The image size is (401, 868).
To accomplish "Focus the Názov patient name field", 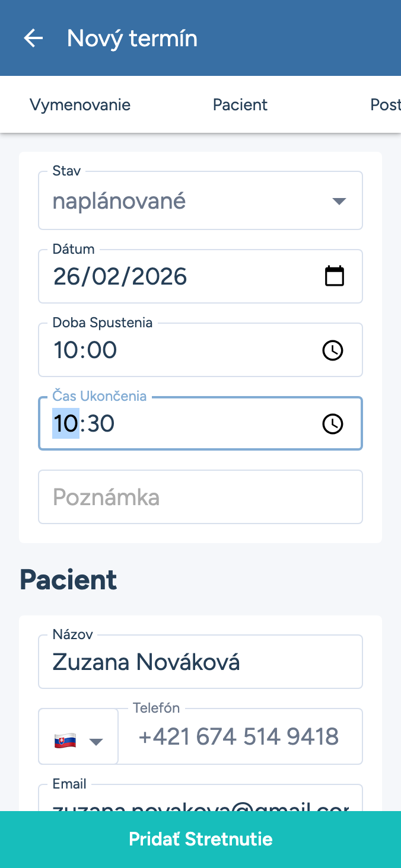I will pos(200,662).
